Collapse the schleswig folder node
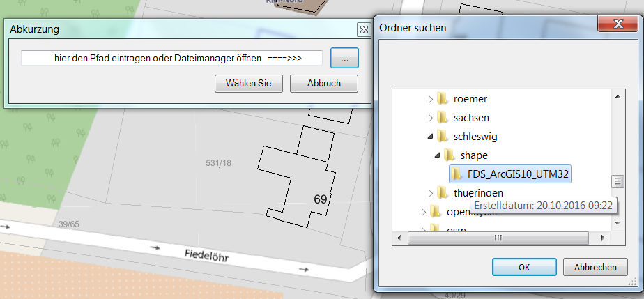 tap(431, 137)
